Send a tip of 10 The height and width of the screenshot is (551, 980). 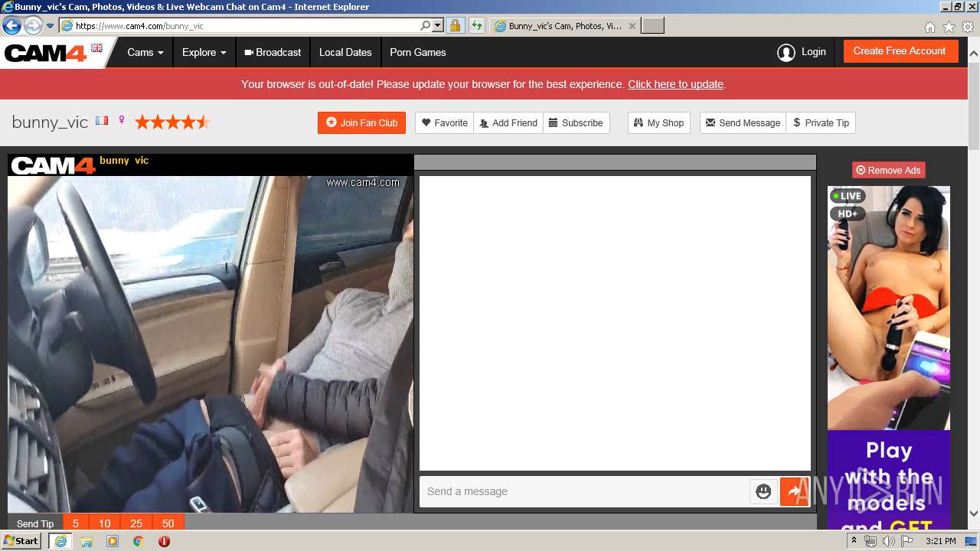105,523
